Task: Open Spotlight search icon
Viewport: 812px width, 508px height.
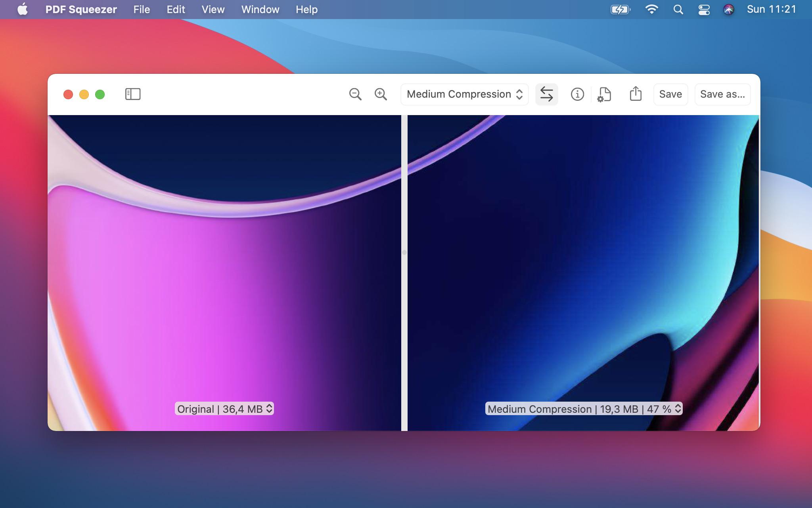Action: coord(678,10)
